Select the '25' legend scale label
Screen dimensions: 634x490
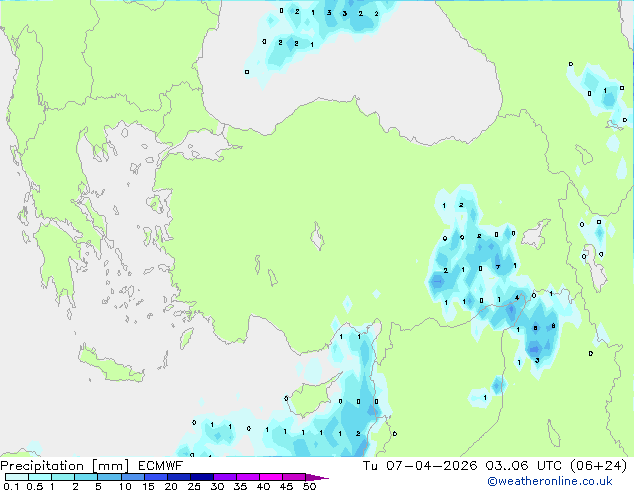click(x=194, y=486)
